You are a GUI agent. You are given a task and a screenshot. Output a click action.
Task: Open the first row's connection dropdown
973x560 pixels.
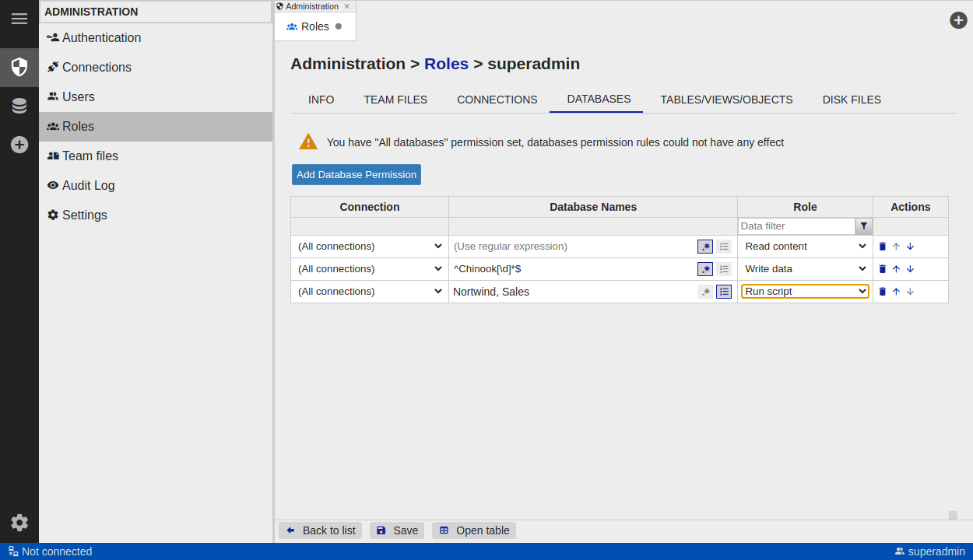pyautogui.click(x=370, y=247)
